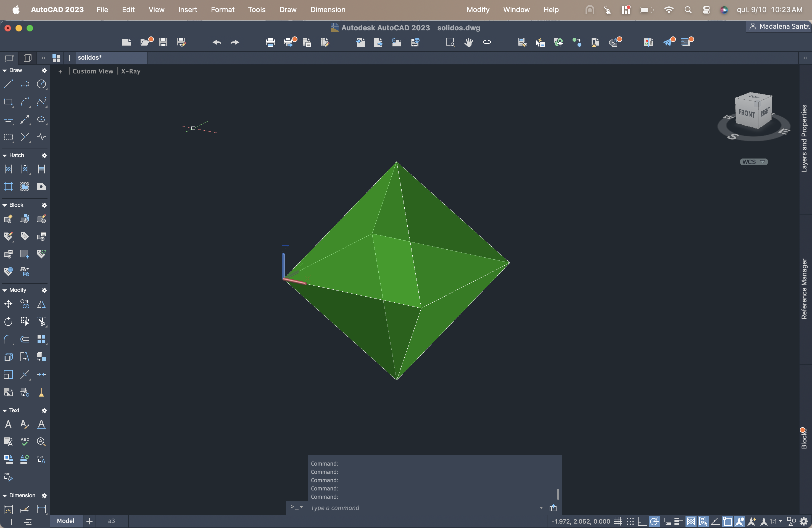Open the Dimension menu in menu bar

(x=328, y=10)
